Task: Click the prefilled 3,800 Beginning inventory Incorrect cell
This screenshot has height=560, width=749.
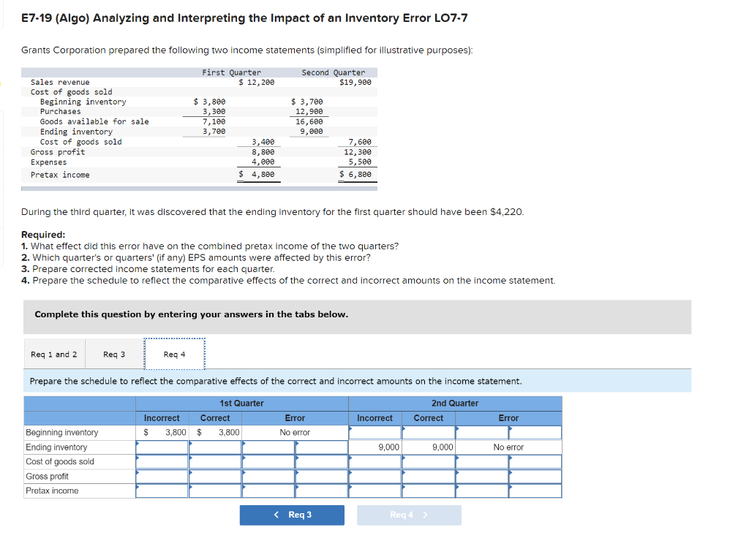Action: [x=162, y=432]
